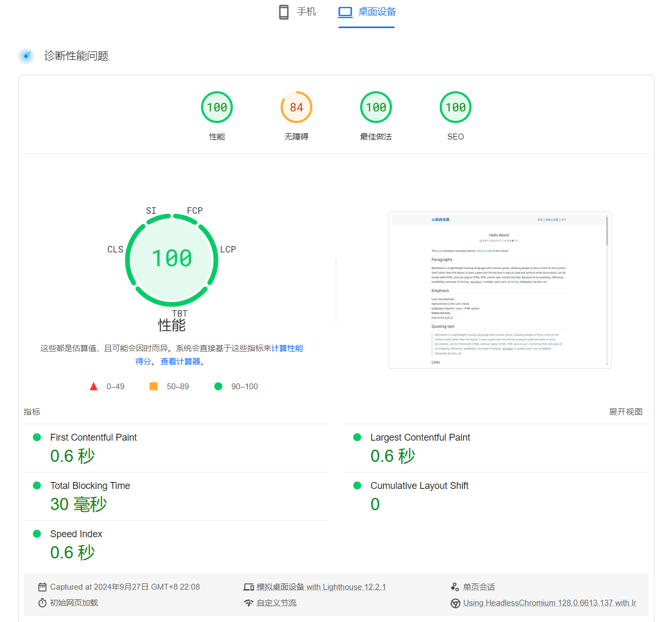Click the red triangle 0–49 legend swatch
The width and height of the screenshot is (672, 622).
point(94,387)
